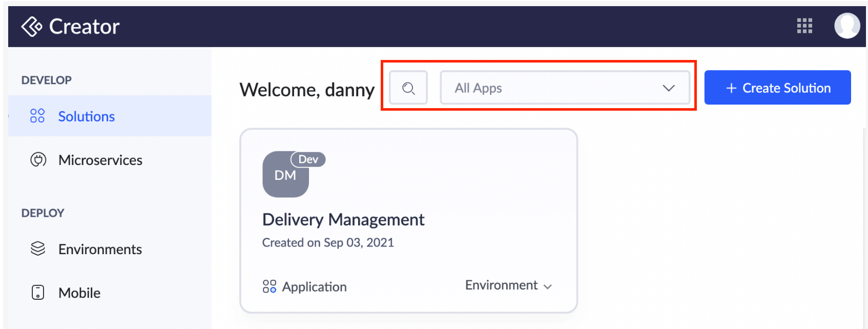
Task: Open the All Apps filter dropdown
Action: [565, 88]
